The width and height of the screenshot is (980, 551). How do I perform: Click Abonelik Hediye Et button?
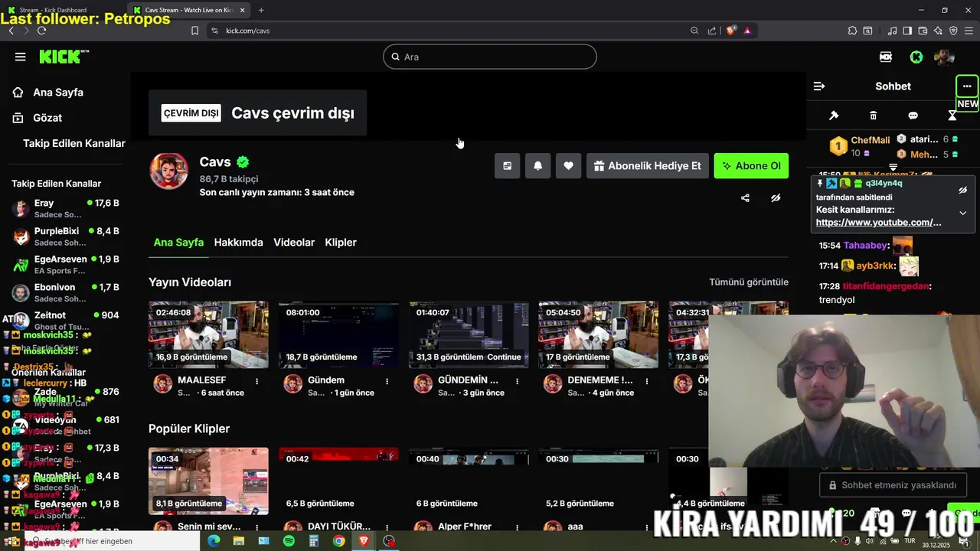[648, 166]
